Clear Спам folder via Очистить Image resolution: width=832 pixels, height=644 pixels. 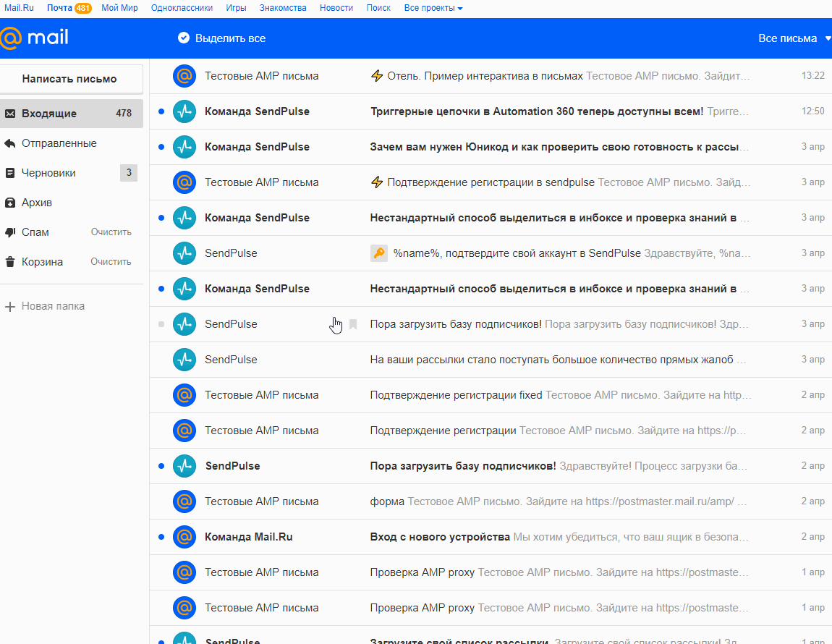tap(111, 232)
